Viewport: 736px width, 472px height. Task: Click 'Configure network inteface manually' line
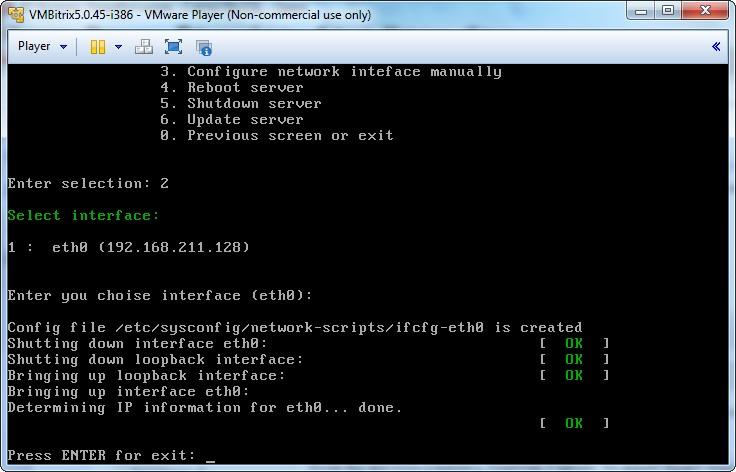344,71
